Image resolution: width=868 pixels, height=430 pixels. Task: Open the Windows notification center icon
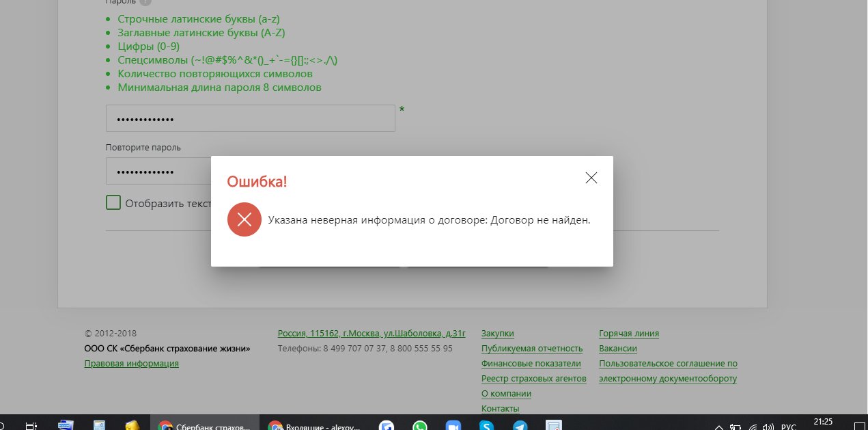click(x=860, y=425)
